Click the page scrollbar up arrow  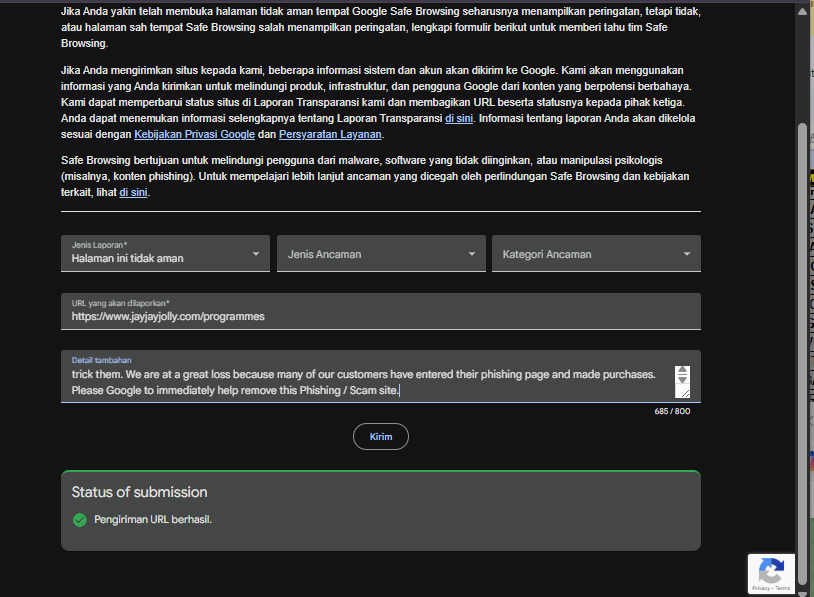(802, 11)
